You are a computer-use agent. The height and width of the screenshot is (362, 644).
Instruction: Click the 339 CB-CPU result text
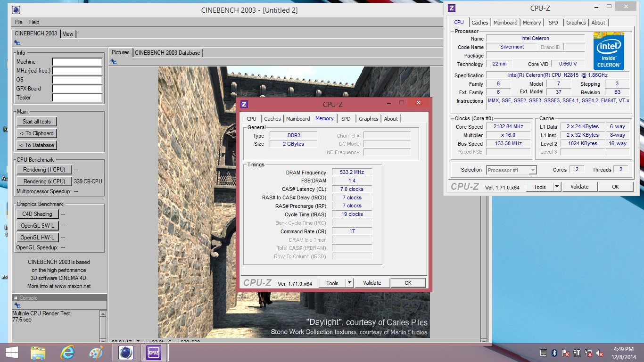(88, 181)
